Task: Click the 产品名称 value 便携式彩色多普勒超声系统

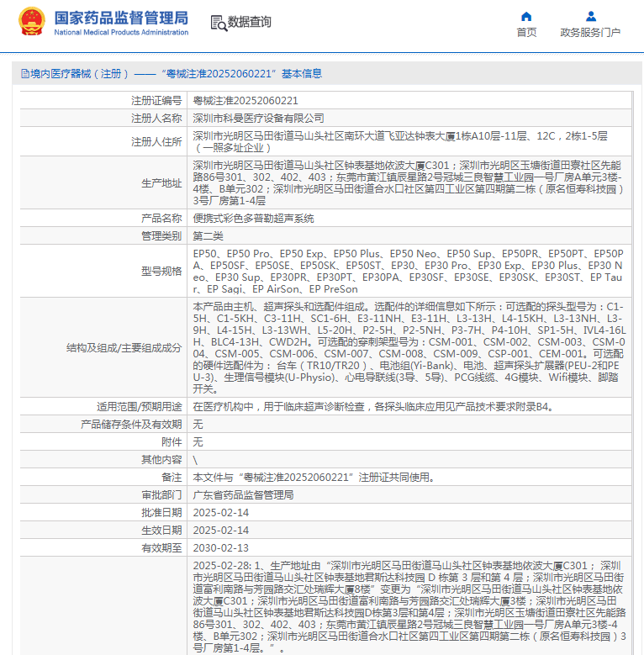Action: (x=253, y=218)
